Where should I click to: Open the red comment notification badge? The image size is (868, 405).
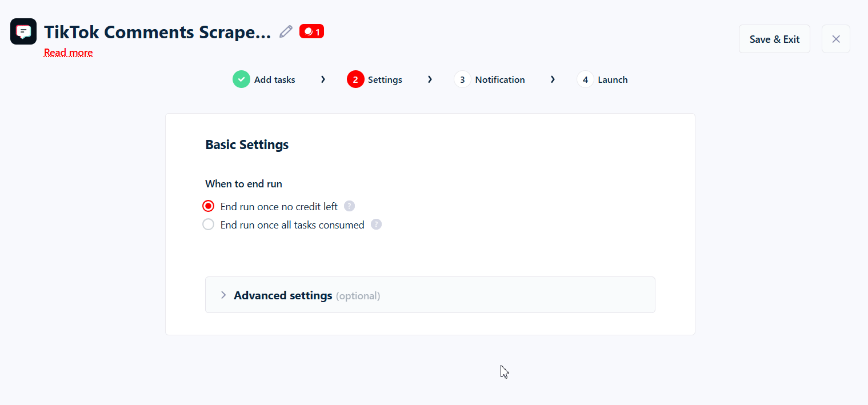coord(311,31)
